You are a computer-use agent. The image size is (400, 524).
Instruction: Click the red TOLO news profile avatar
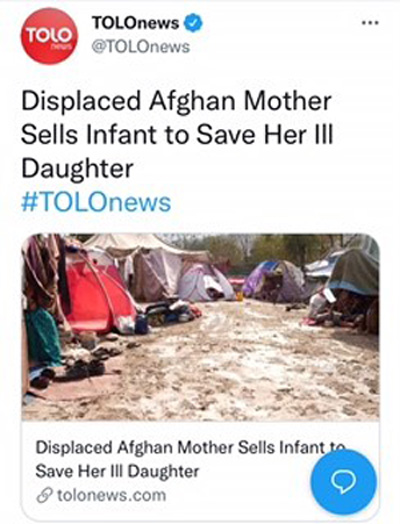click(x=49, y=36)
